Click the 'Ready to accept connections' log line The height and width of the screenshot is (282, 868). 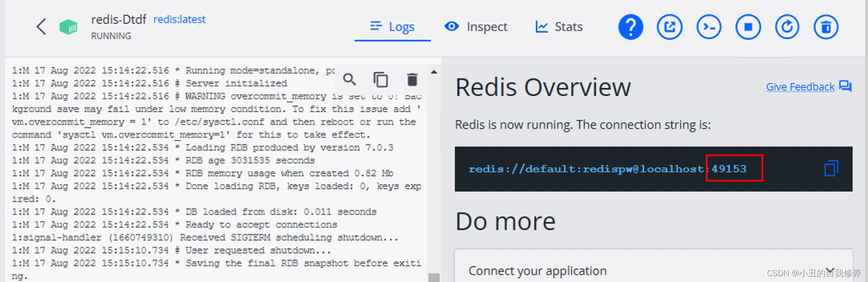click(x=175, y=224)
